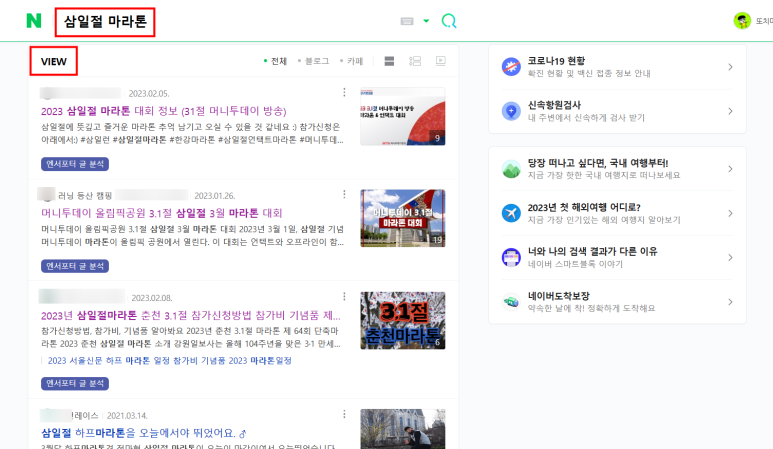This screenshot has height=449, width=773.
Task: Click 엔서포터 글 분석 under the 2023.02.05. post
Action: [x=75, y=164]
